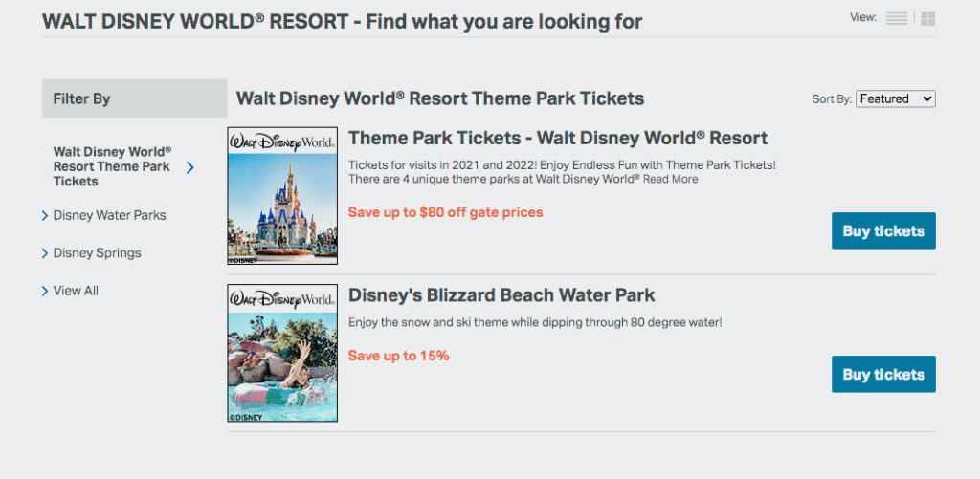Filter by Disney Water Parks
The height and width of the screenshot is (479, 980).
[x=109, y=215]
